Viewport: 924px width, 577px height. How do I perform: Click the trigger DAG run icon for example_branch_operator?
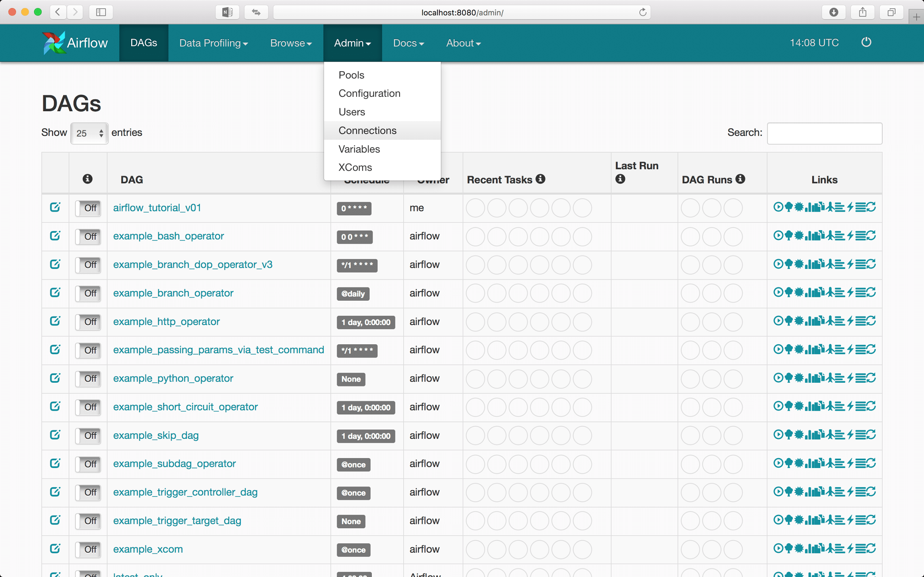click(778, 293)
